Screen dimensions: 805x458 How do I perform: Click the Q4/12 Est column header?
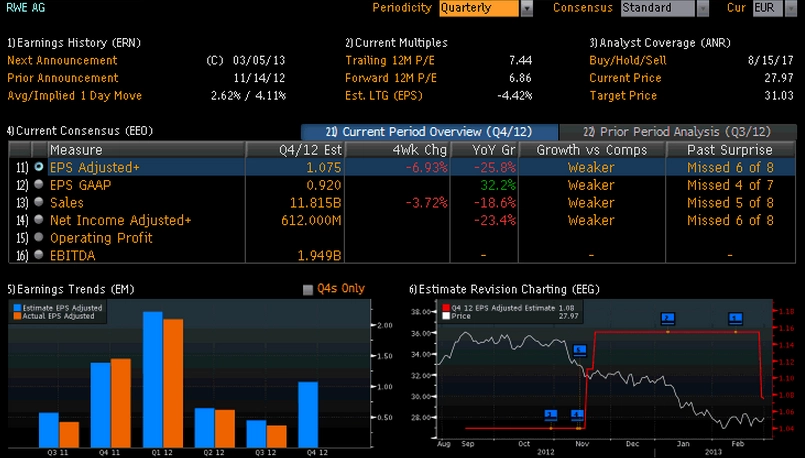click(295, 150)
